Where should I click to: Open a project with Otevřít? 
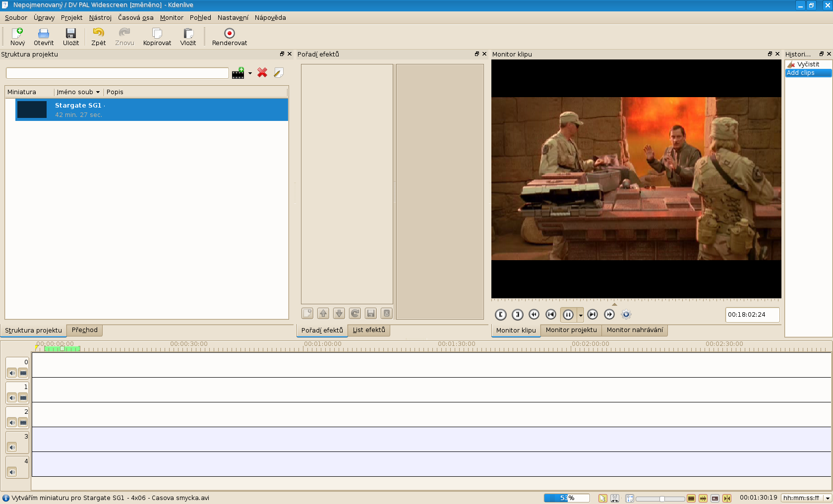[x=44, y=37]
